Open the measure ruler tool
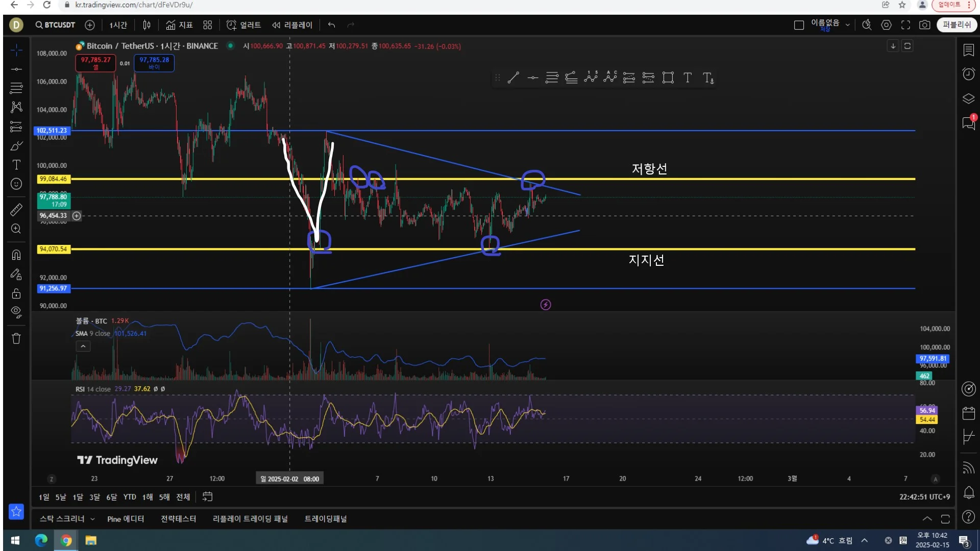 pos(16,209)
